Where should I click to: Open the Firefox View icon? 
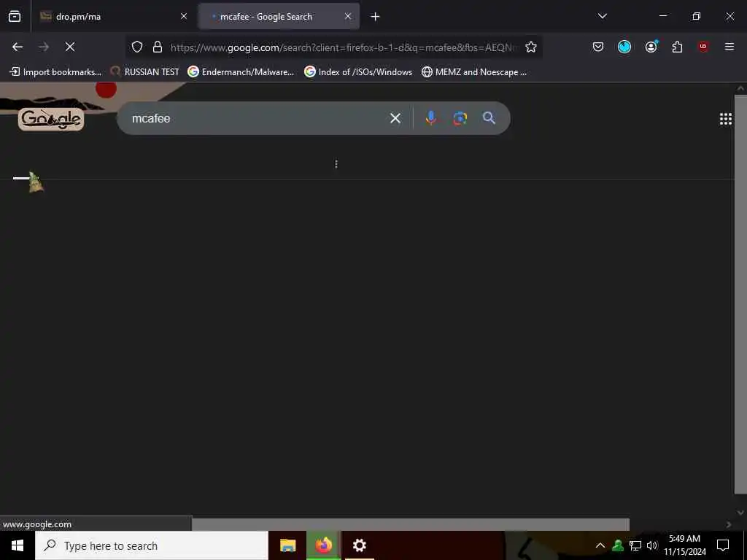15,16
